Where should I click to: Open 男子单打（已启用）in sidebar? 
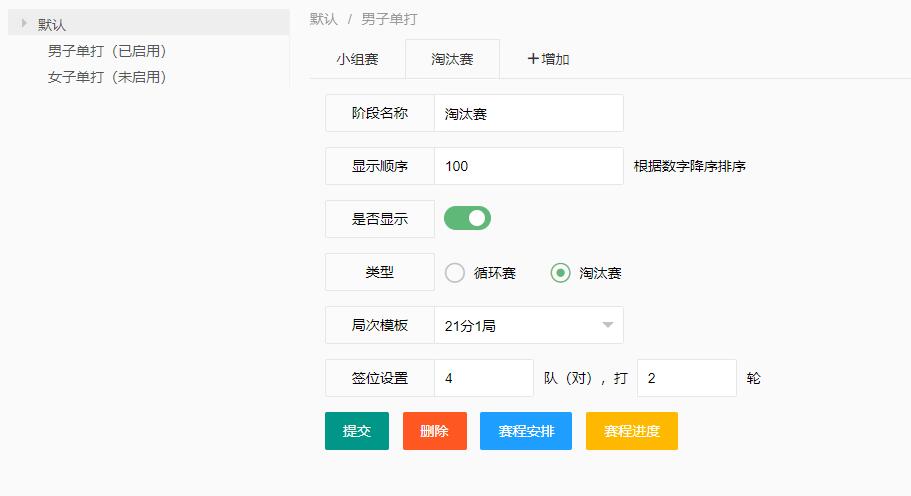tap(107, 51)
